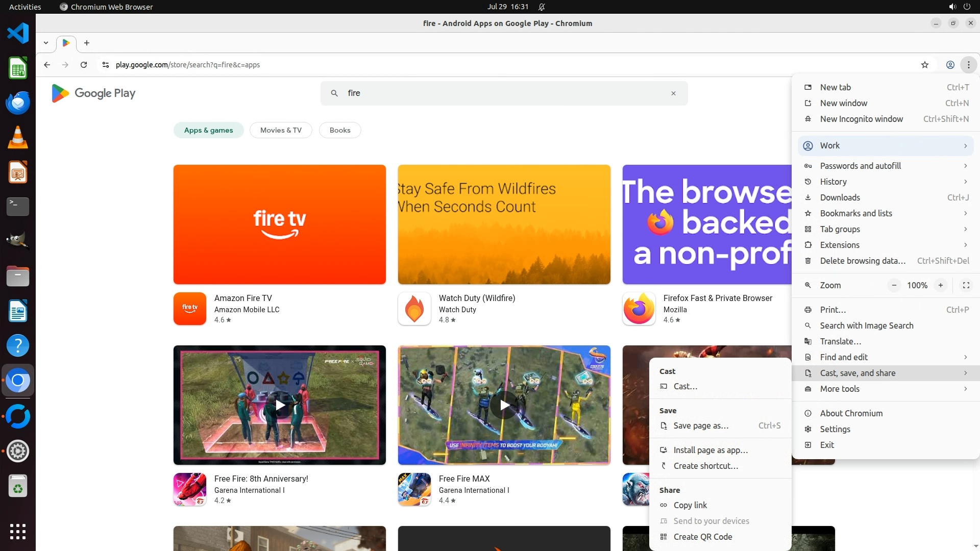The width and height of the screenshot is (980, 551).
Task: Toggle Apps & games filter chip
Action: click(208, 130)
